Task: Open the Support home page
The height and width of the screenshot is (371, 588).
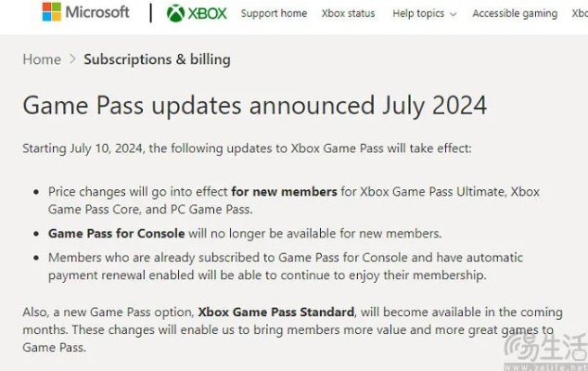Action: [274, 14]
